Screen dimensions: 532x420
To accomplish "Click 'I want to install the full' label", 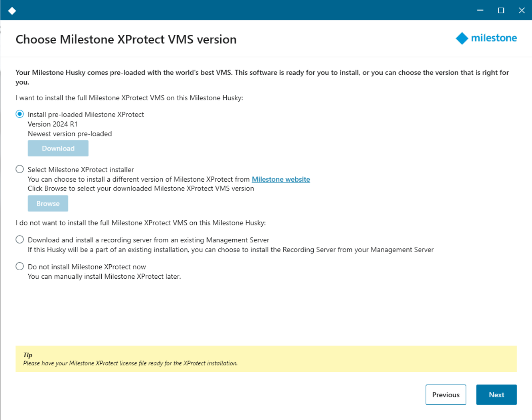I will (129, 98).
